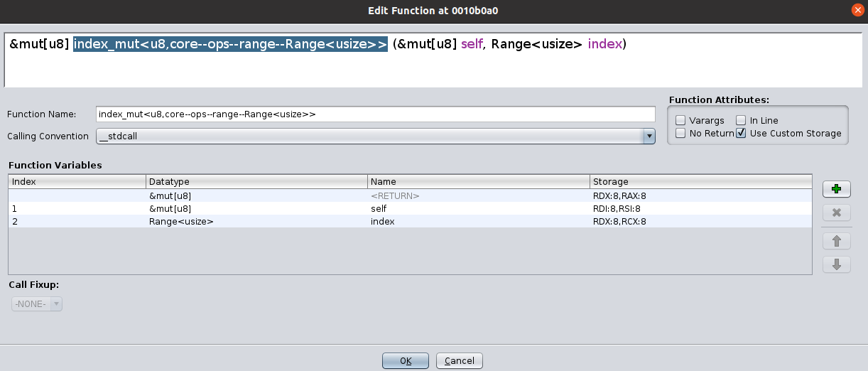The height and width of the screenshot is (371, 868).
Task: Expand the Call Fixup dropdown
Action: tap(37, 304)
